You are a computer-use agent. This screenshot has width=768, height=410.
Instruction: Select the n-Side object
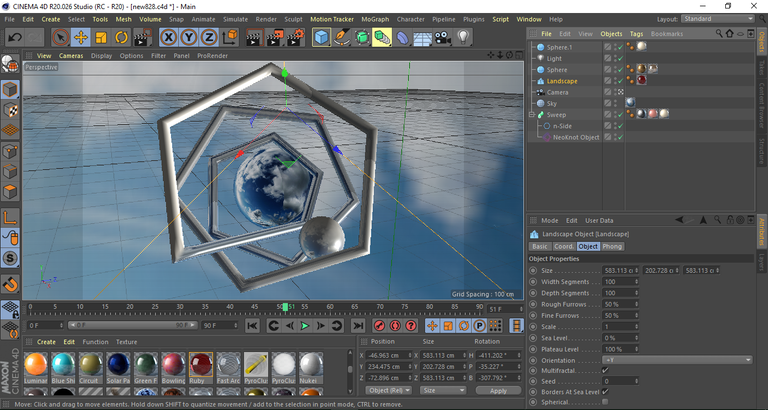562,126
